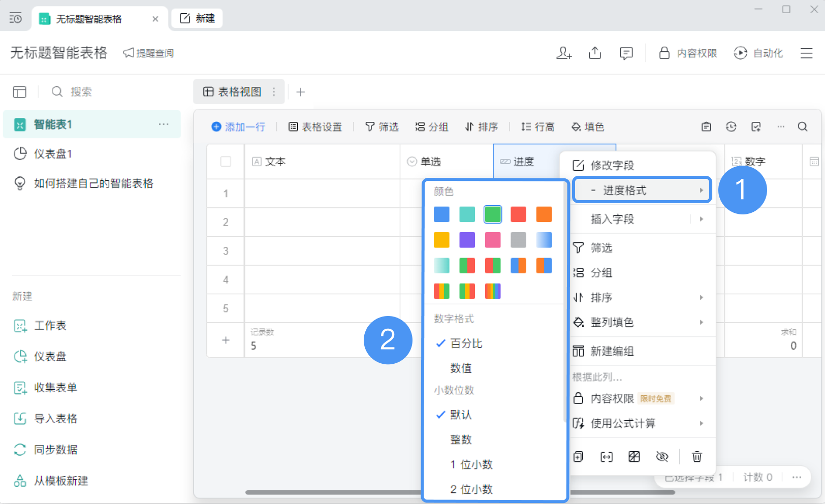Image resolution: width=825 pixels, height=504 pixels.
Task: Open the comments icon in header
Action: pos(626,53)
